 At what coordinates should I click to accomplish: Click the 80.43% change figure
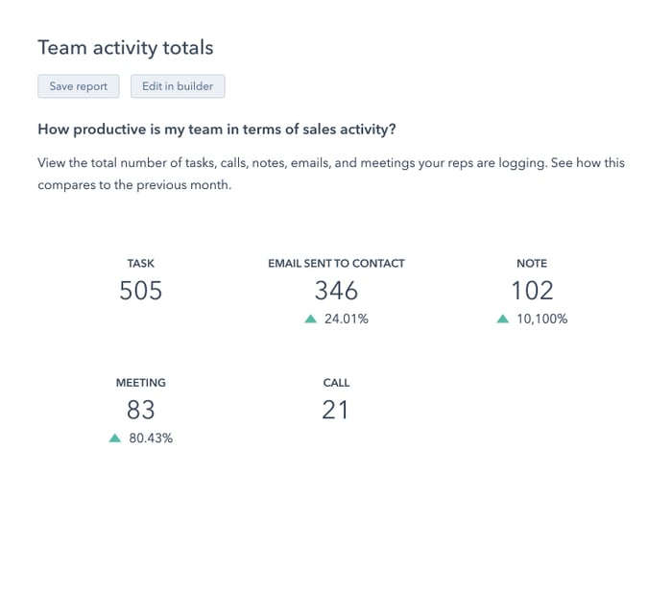[x=151, y=438]
